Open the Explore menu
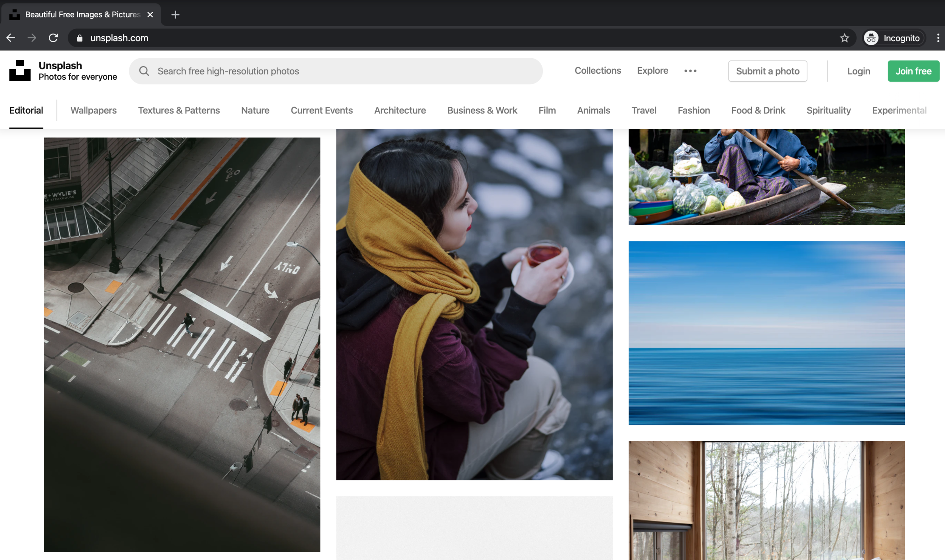Screen dimensions: 945x560 pos(652,71)
